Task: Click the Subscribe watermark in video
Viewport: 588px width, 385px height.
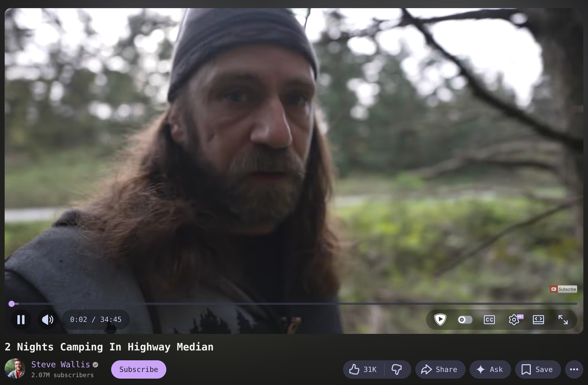Action: tap(563, 289)
